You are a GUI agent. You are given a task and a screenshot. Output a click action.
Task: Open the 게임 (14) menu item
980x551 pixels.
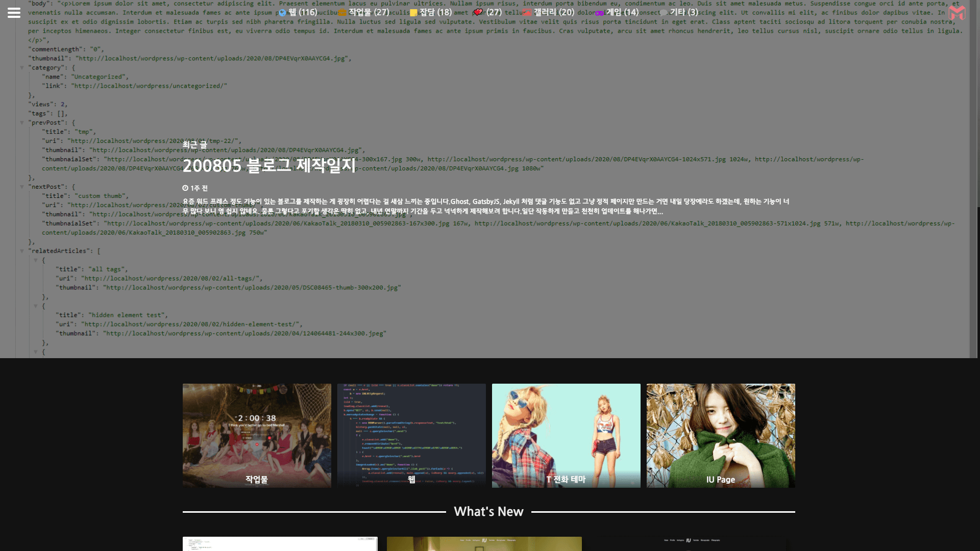click(x=622, y=12)
